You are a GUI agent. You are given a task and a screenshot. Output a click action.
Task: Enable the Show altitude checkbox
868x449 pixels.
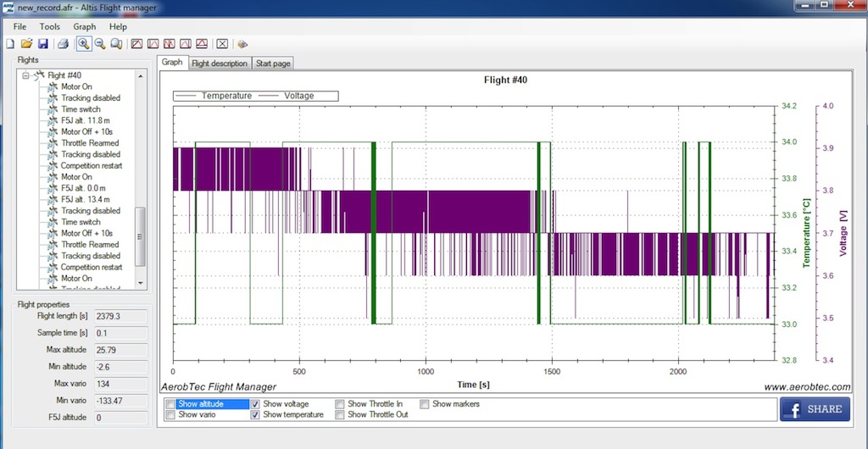170,404
